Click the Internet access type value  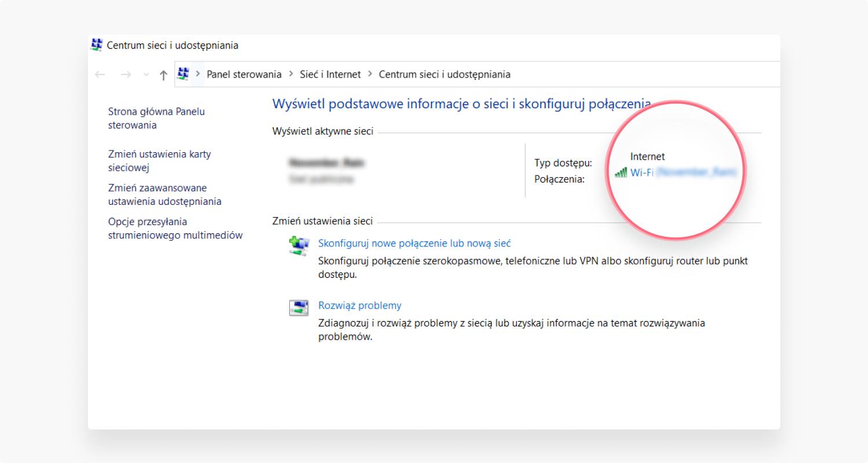pos(648,156)
